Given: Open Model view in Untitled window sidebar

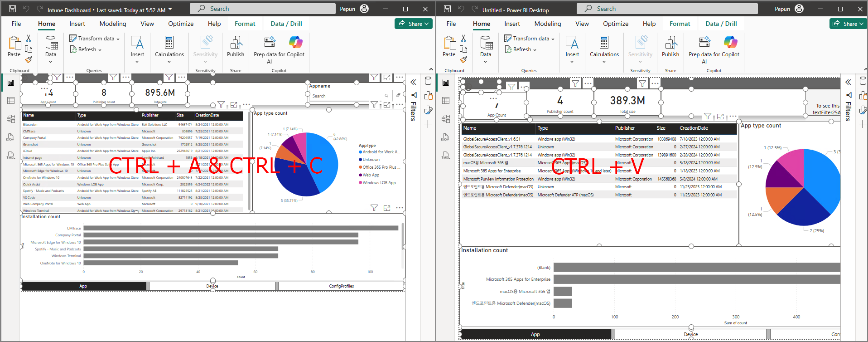Looking at the screenshot, I should point(446,119).
